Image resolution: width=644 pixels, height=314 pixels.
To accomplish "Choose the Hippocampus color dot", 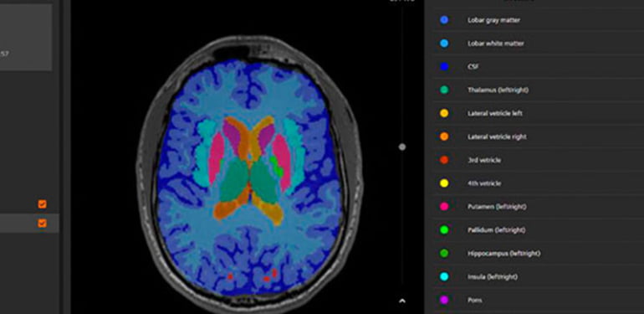I will tap(444, 253).
